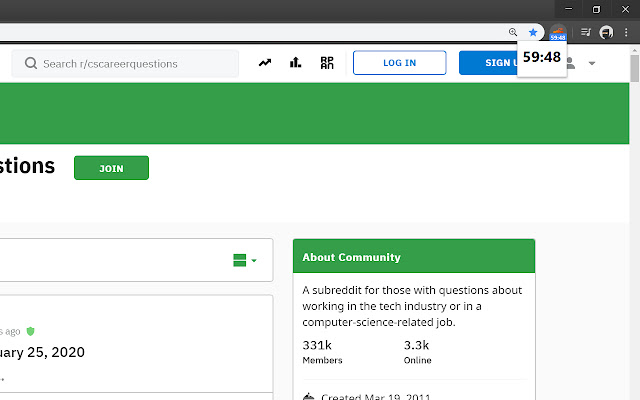Open the card view layout dropdown
Image resolution: width=640 pixels, height=400 pixels.
coord(244,260)
